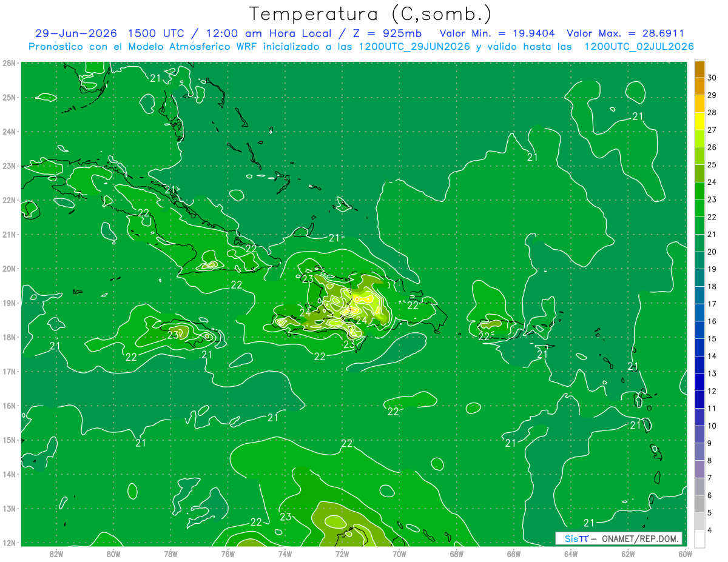This screenshot has width=728, height=562.
Task: Click the longitude label "64W"
Action: pyautogui.click(x=571, y=554)
